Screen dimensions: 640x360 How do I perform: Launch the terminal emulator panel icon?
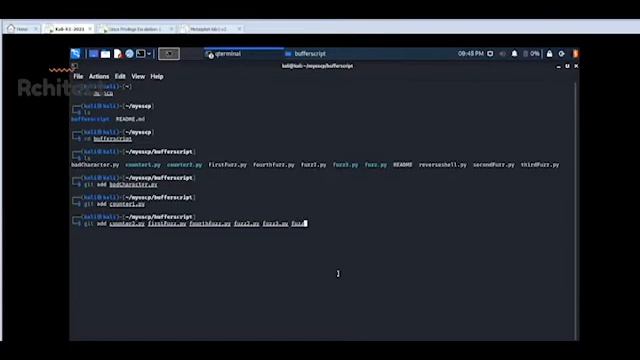coord(140,54)
